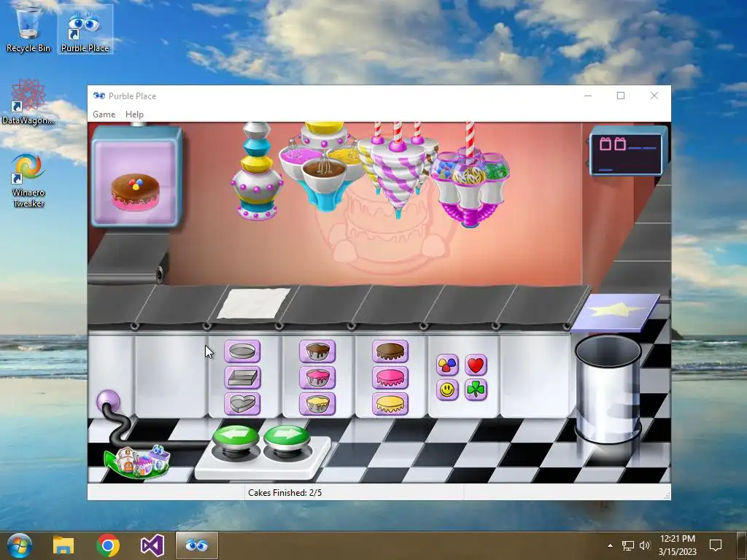Viewport: 747px width, 560px height.
Task: Open the Windows Start button
Action: (x=20, y=545)
